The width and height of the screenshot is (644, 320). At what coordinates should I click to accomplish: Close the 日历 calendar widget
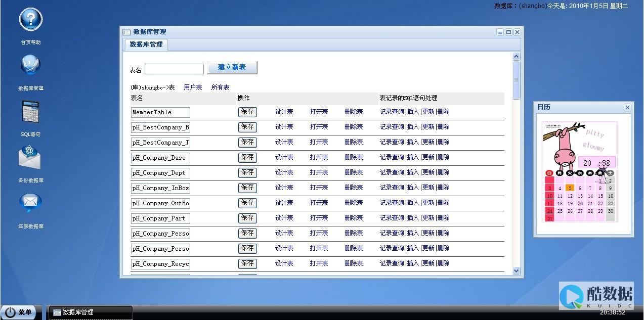(627, 107)
